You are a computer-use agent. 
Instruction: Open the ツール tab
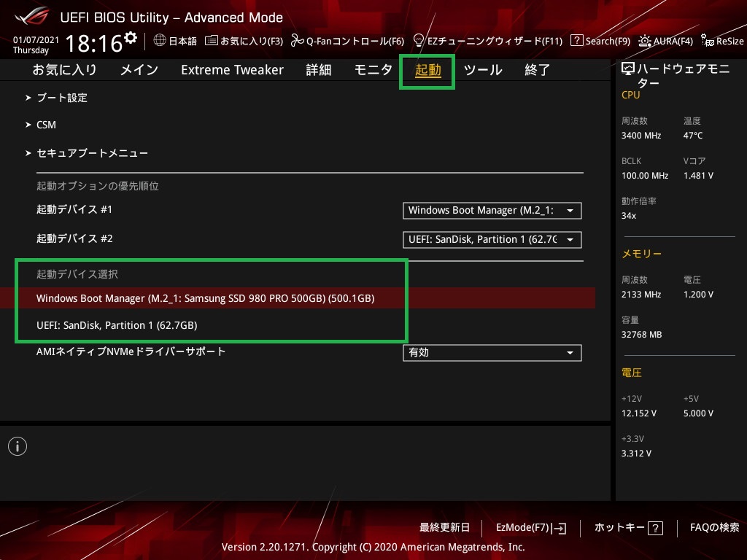point(483,70)
